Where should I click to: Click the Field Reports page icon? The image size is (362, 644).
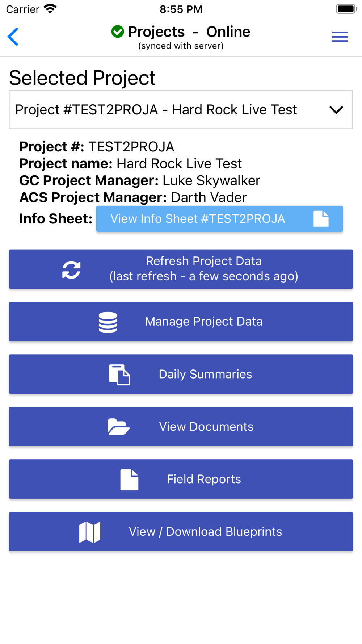click(x=129, y=480)
